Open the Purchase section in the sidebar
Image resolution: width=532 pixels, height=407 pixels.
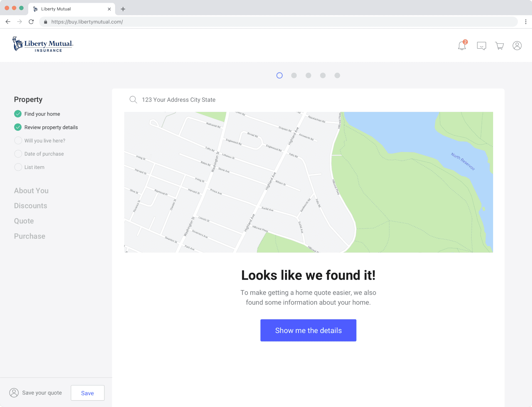30,236
